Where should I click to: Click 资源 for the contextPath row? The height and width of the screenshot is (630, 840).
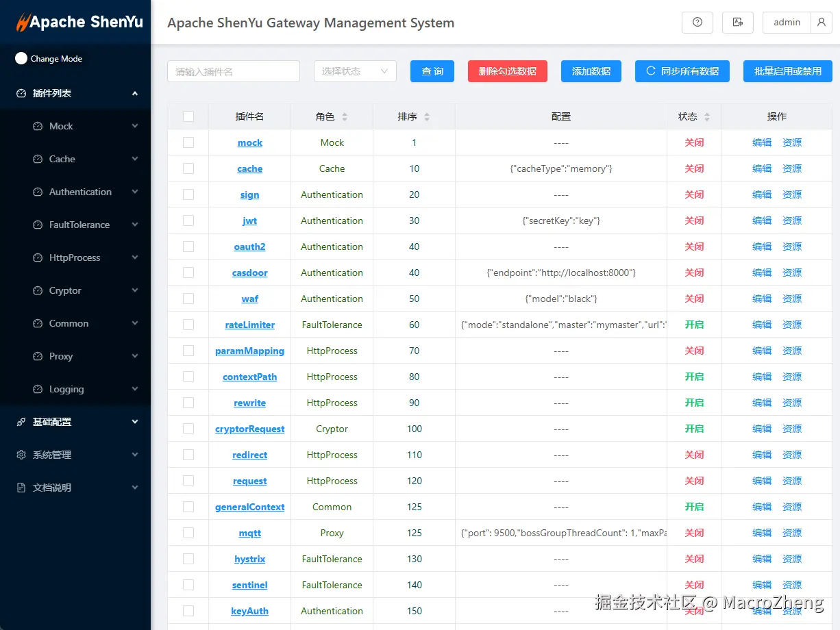pyautogui.click(x=792, y=377)
